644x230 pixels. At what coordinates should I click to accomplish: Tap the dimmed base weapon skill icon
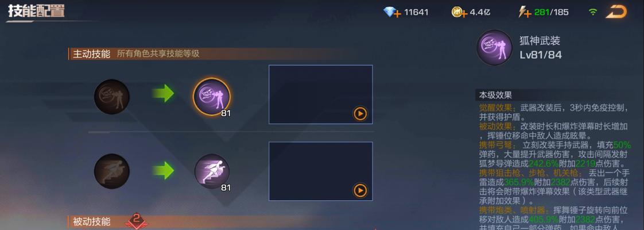tap(112, 97)
